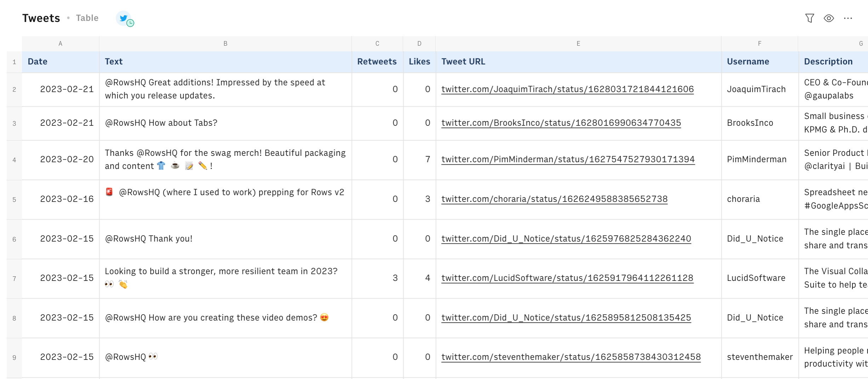This screenshot has width=868, height=379.
Task: Select the '@RowsHQ' eyes-emoji tweet cell in row 9
Action: (x=225, y=358)
